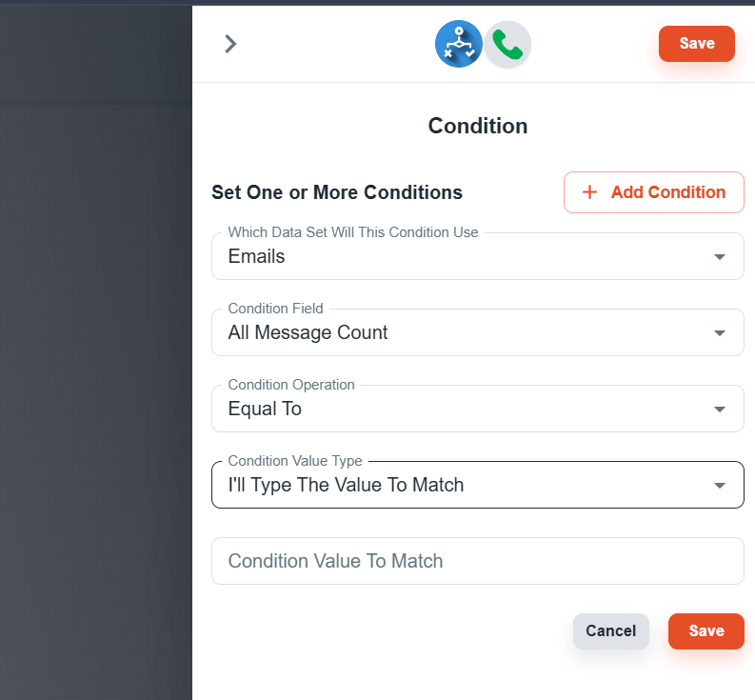Click the Add Condition button
The width and height of the screenshot is (755, 700).
click(x=653, y=192)
